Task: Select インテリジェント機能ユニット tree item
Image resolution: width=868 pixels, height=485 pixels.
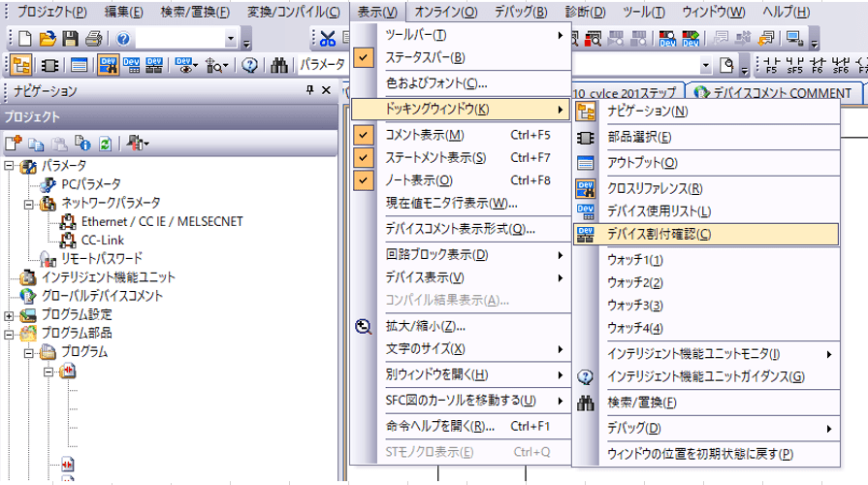Action: click(108, 276)
